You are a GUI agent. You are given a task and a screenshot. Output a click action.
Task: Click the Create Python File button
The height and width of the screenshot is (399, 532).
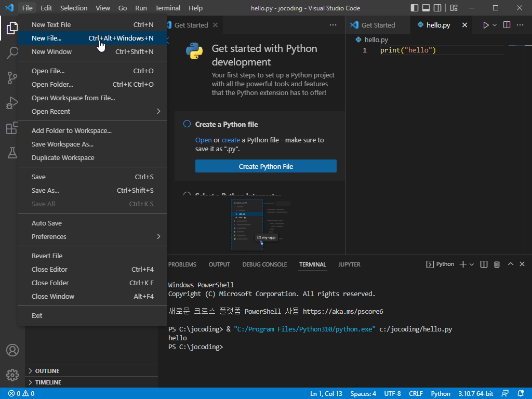265,166
